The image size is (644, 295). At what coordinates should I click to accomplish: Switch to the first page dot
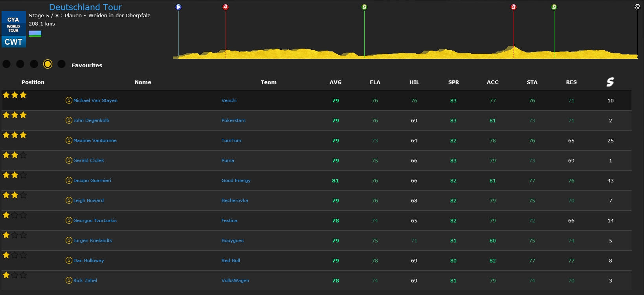7,64
